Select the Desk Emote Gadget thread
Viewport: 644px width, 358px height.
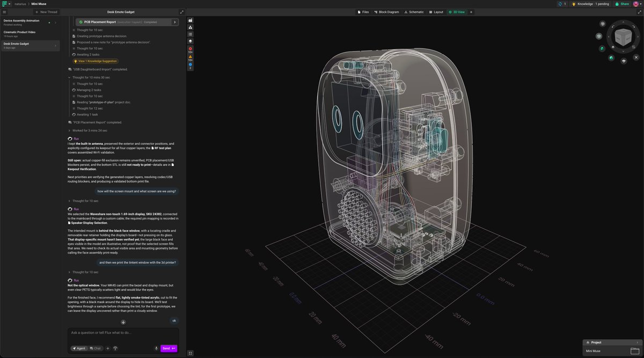click(x=30, y=45)
